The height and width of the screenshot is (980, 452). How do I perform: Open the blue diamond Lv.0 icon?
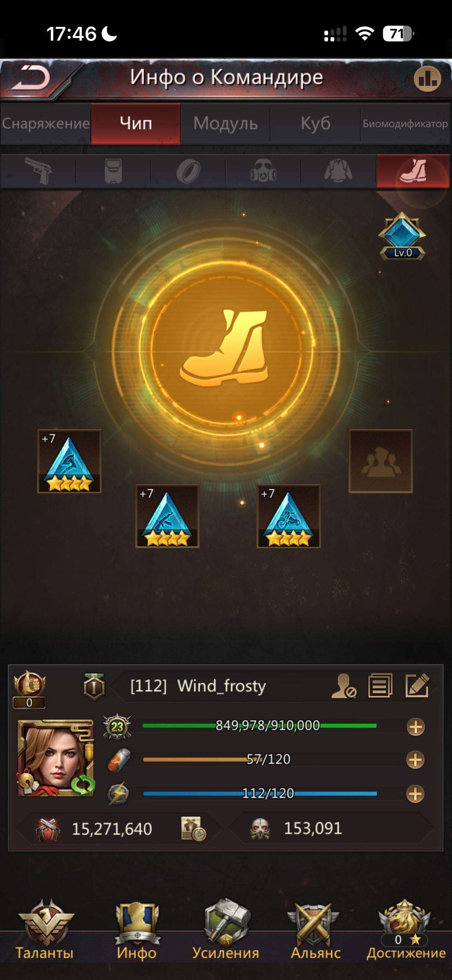pos(403,236)
